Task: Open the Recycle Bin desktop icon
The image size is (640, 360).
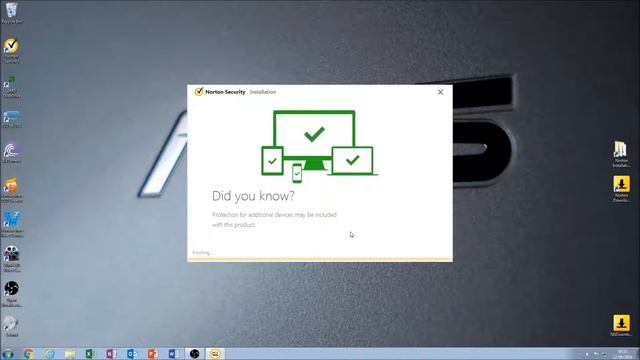Action: coord(11,13)
